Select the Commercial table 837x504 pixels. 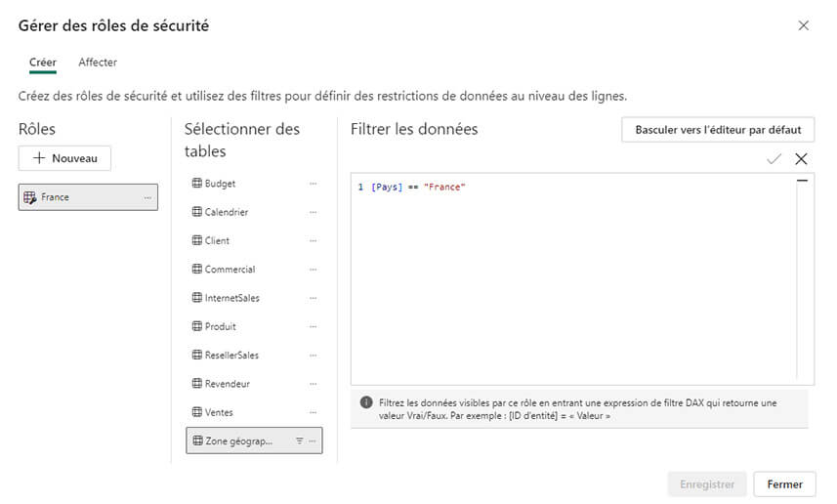tap(254, 269)
